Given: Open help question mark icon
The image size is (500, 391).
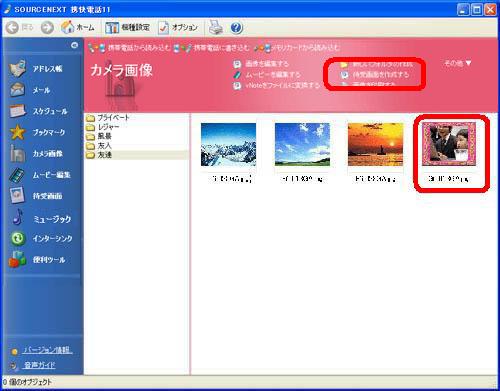Looking at the screenshot, I should [236, 28].
